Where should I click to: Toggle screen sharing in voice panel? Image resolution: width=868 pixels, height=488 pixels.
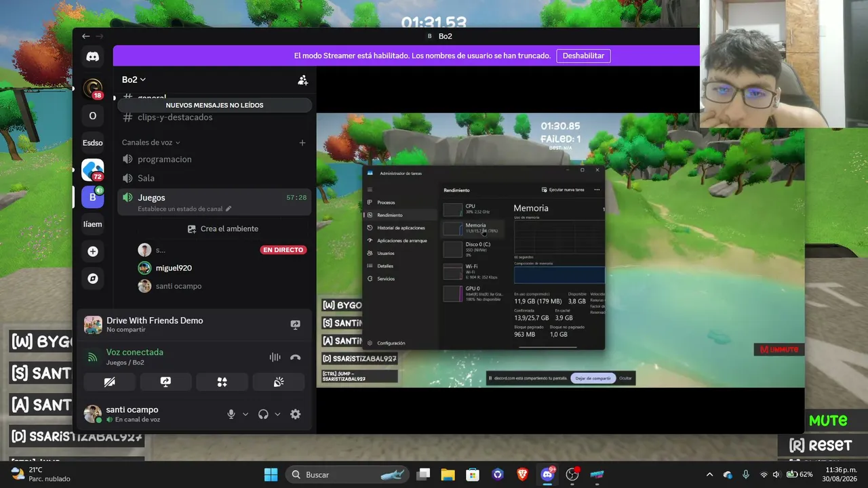(x=165, y=382)
